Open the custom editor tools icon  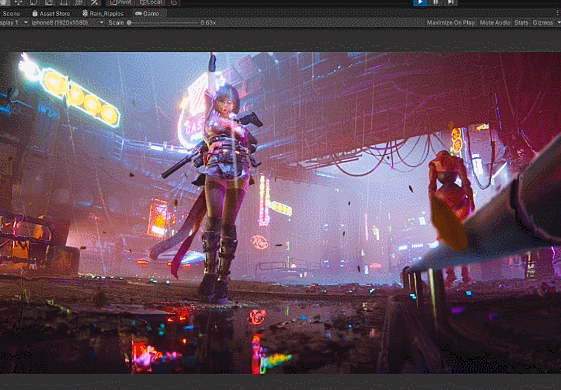tap(94, 2)
